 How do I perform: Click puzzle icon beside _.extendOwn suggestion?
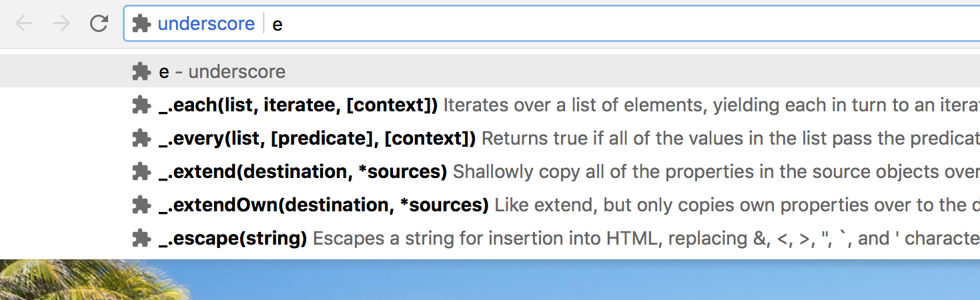141,205
